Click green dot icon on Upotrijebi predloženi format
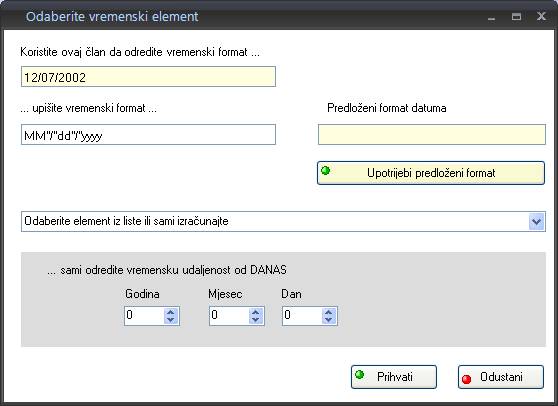The width and height of the screenshot is (558, 406). tap(326, 170)
